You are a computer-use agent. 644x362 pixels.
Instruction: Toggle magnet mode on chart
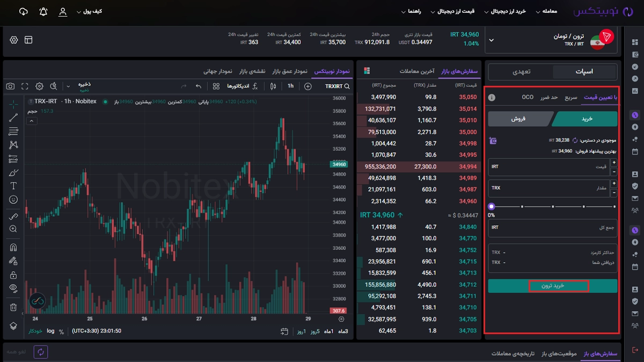(x=13, y=247)
